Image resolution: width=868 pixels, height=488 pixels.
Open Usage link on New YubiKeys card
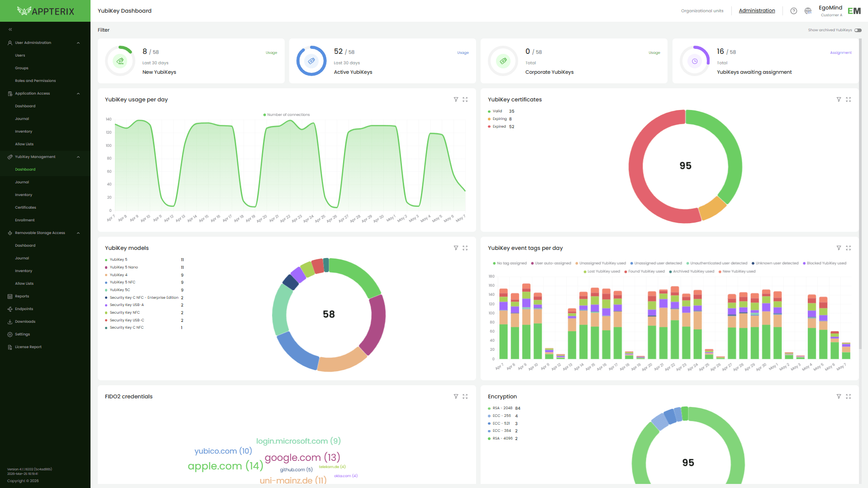click(272, 53)
